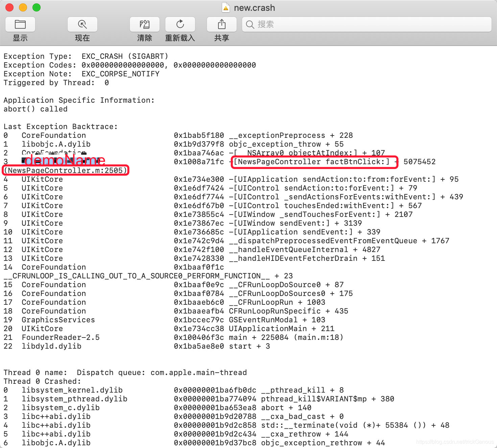The width and height of the screenshot is (497, 448).
Task: Click the 显示 (Show) sidebar toolbar icon
Action: coord(20,24)
